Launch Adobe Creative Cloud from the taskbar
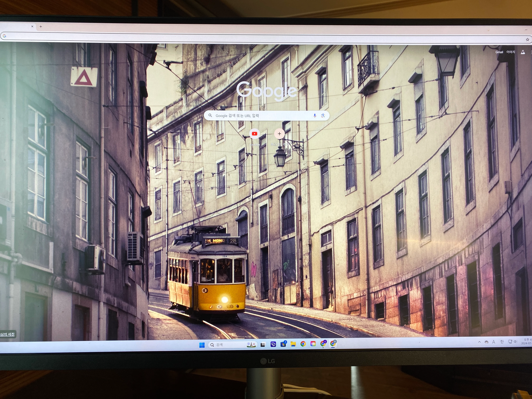Image resolution: width=532 pixels, height=399 pixels. coord(313,344)
